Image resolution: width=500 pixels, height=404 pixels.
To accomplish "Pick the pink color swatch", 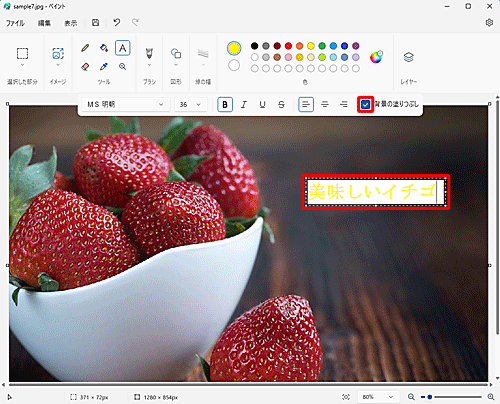I will (x=288, y=57).
